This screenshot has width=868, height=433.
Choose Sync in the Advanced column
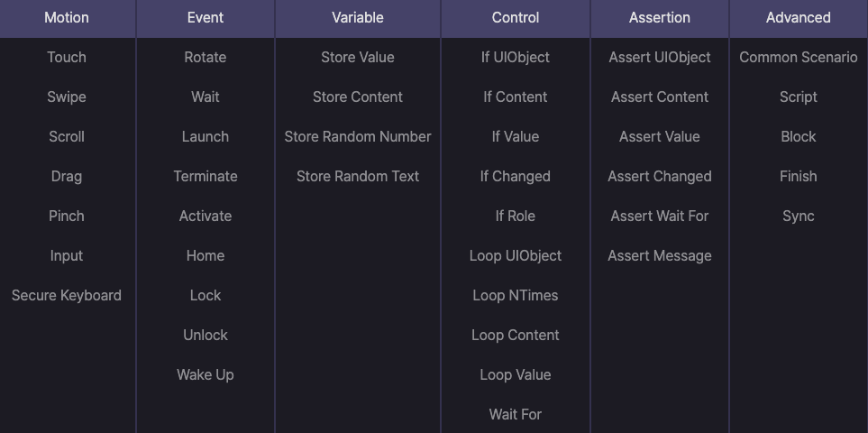[x=799, y=216]
